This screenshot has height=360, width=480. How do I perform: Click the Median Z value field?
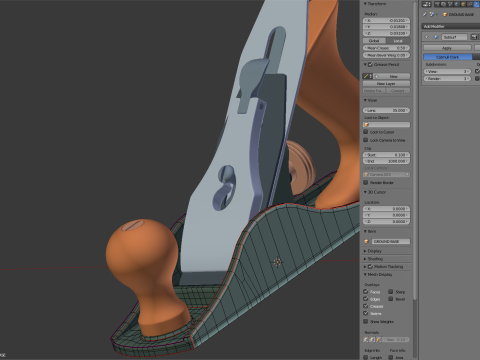click(x=387, y=33)
